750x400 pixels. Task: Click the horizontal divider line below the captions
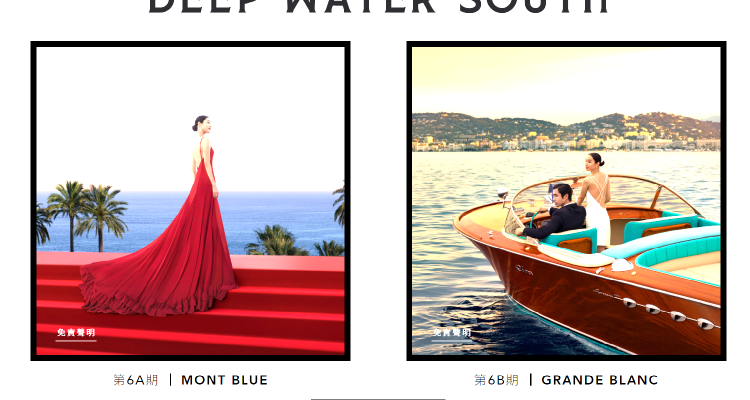click(378, 399)
